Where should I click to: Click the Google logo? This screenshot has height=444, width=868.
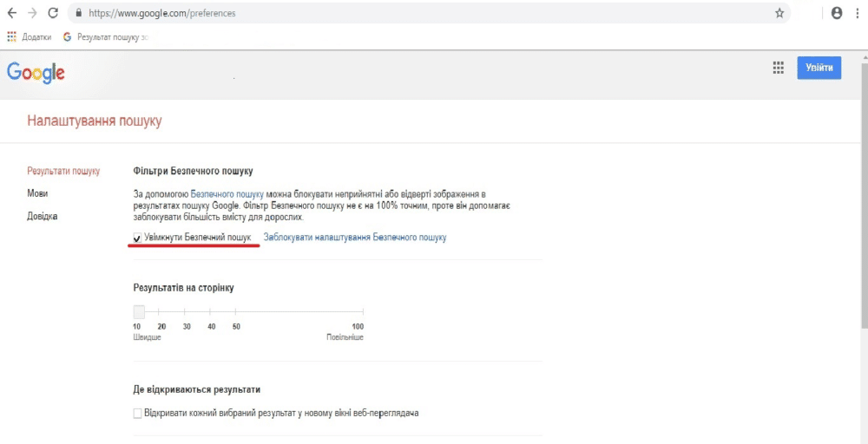click(x=36, y=73)
